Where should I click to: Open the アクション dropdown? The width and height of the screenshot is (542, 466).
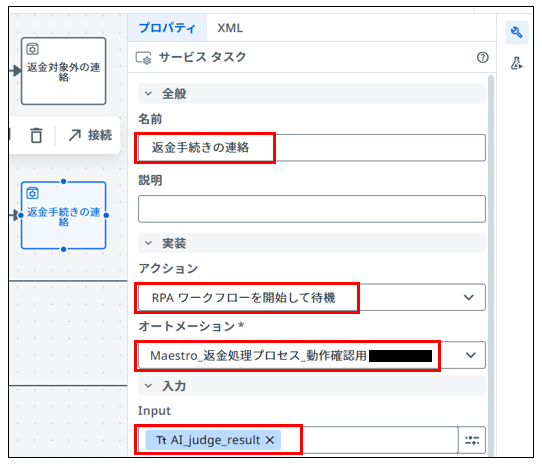[312, 297]
